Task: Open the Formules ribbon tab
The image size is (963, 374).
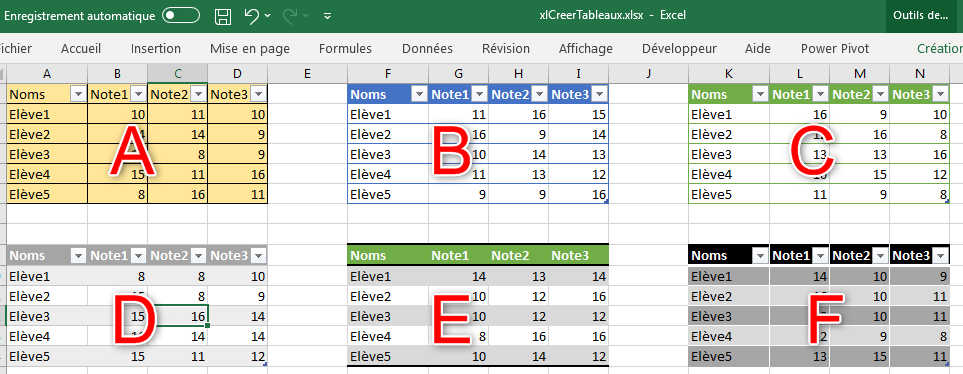Action: coord(345,49)
